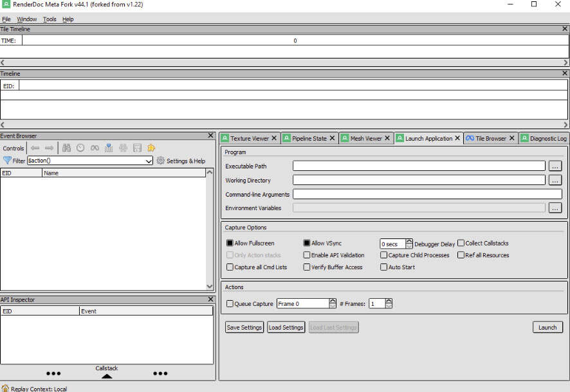The width and height of the screenshot is (570, 392).
Task: Expand the Callstack section arrow
Action: coord(107,377)
